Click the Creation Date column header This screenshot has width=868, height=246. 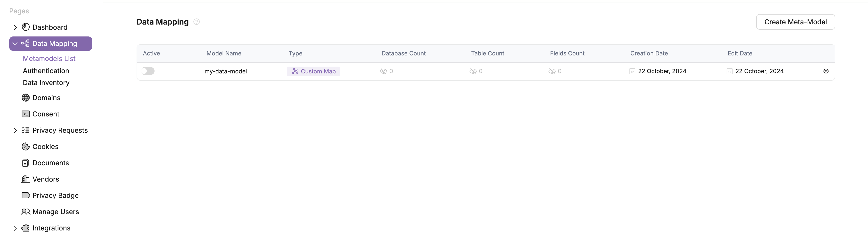(649, 53)
